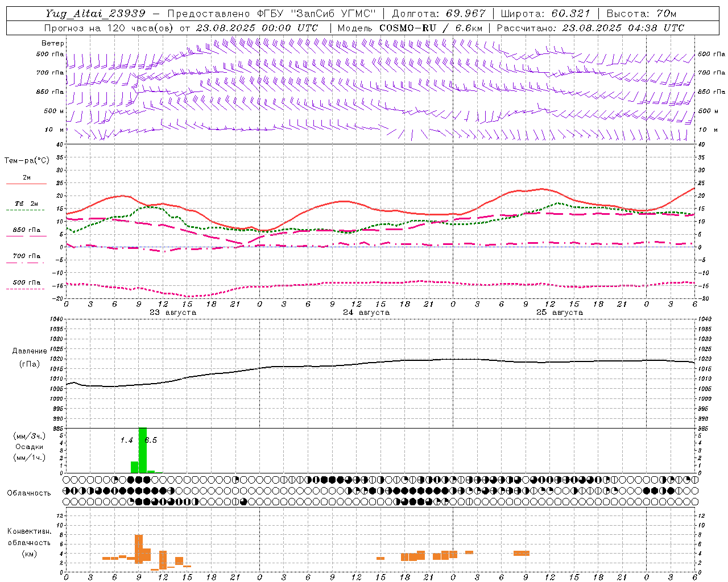Pick the long-dashed 850 гПа temperature legend line
Viewport: 728px width, 582px height.
click(x=25, y=236)
